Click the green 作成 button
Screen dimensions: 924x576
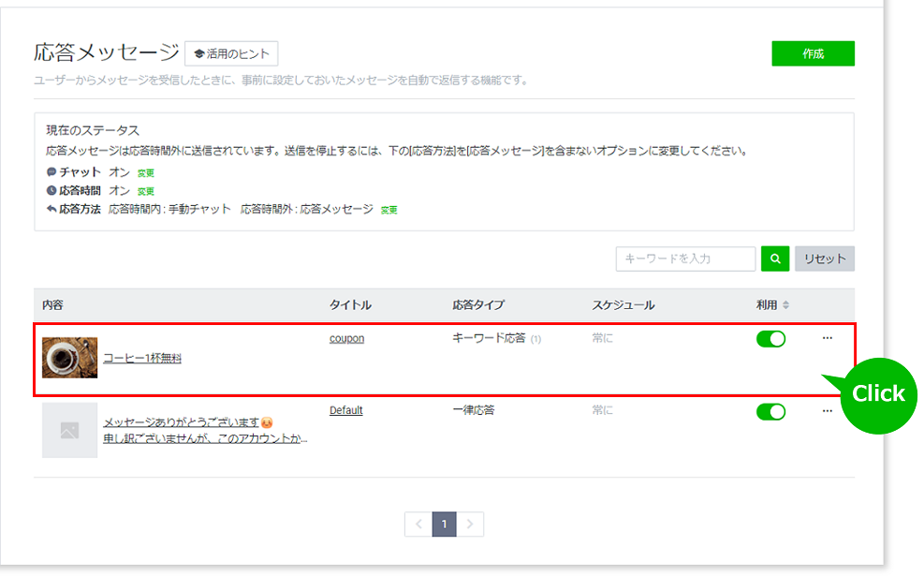[812, 53]
